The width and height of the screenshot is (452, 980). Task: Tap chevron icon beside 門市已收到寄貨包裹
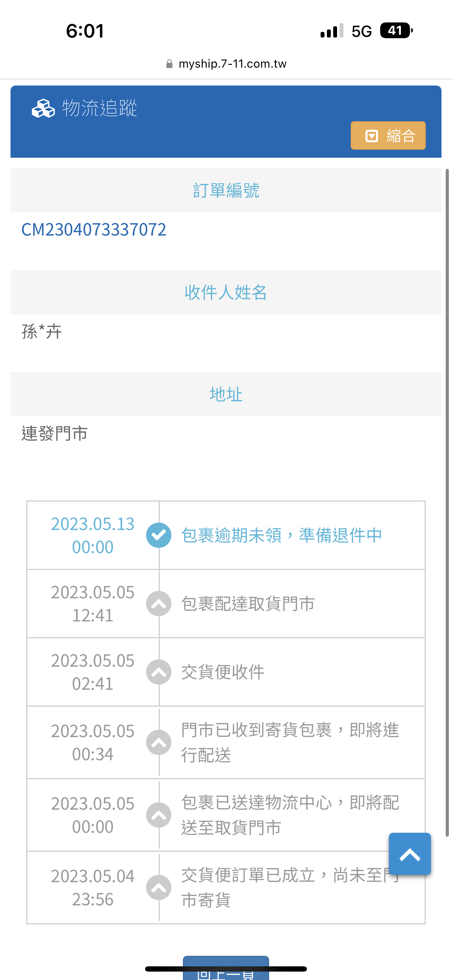[159, 742]
